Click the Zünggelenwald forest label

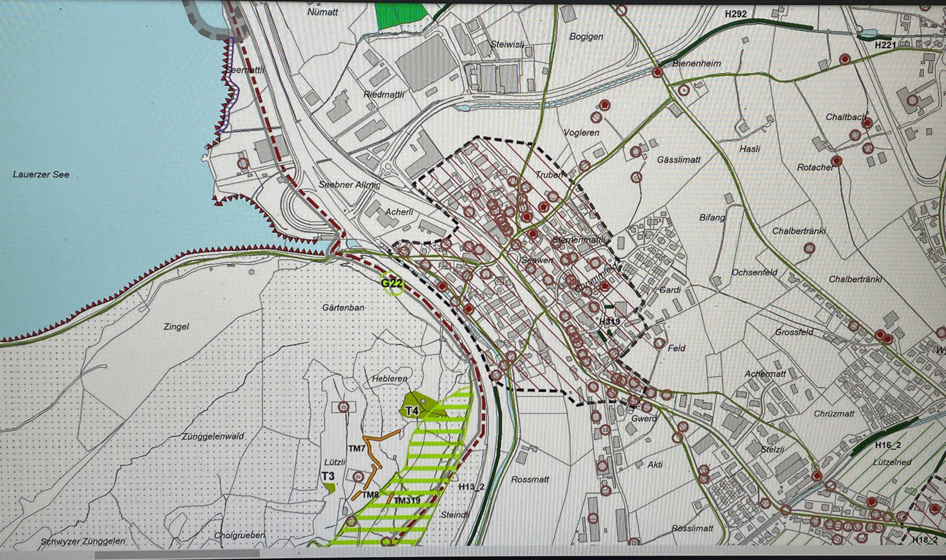tap(213, 436)
